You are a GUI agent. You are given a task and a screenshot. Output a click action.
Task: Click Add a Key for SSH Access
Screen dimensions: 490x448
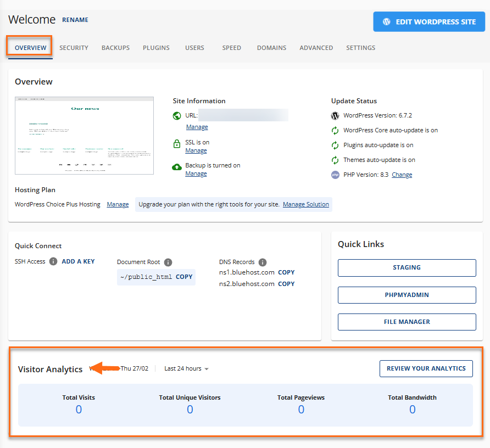click(x=78, y=261)
